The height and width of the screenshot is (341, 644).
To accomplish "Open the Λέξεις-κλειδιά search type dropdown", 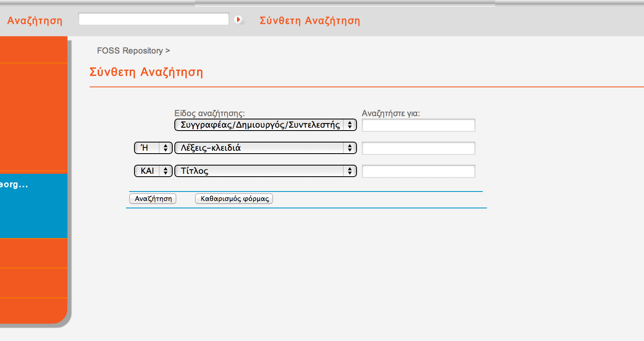I will pyautogui.click(x=266, y=148).
